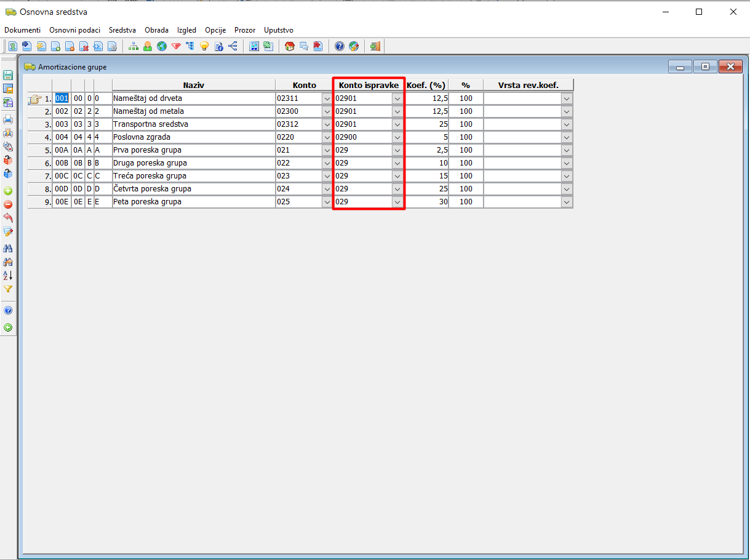Delete row using red minus icon
Screen dimensions: 750x560
[x=8, y=204]
